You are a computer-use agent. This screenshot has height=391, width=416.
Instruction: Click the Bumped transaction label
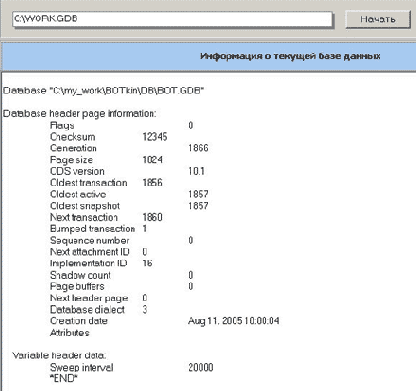92,229
